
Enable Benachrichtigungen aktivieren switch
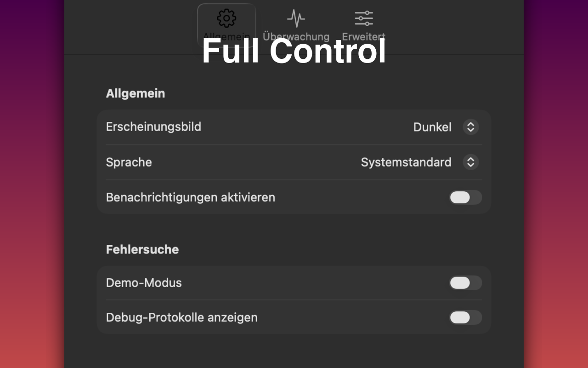[465, 197]
